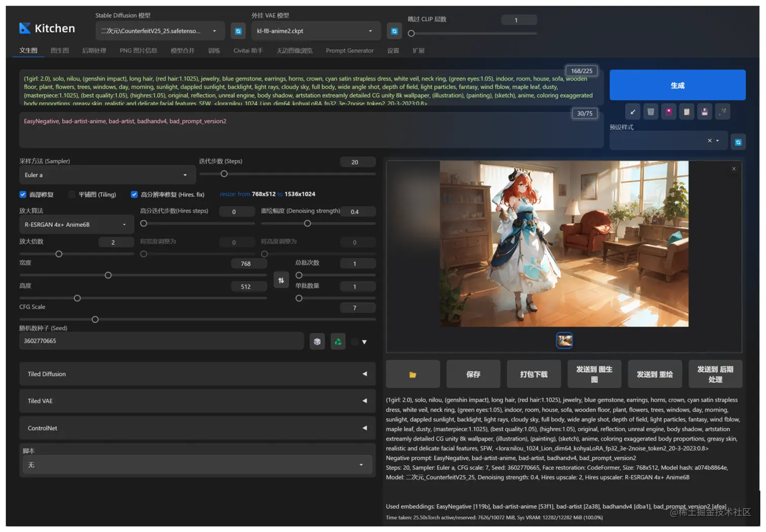Screen dimensions: 766x532
Task: Randomize the seed with the dice icon
Action: [x=317, y=342]
